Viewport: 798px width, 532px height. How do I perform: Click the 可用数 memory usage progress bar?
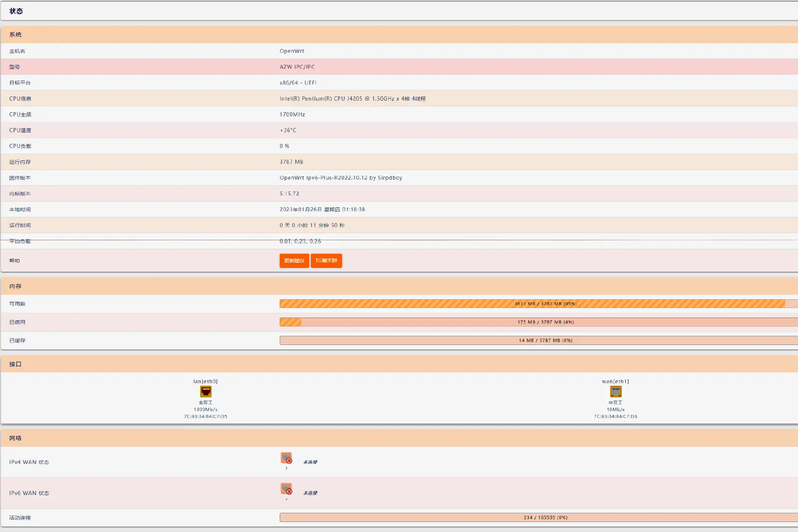point(539,303)
